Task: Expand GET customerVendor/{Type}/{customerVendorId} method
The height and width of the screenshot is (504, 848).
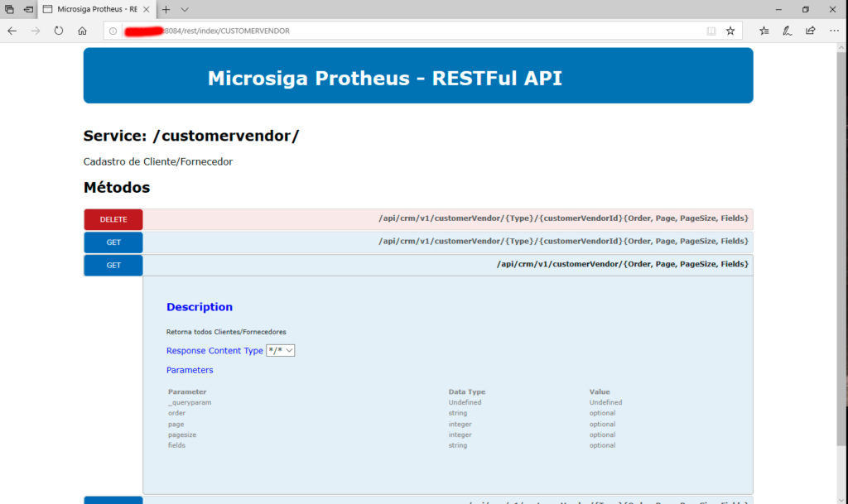Action: tap(113, 242)
